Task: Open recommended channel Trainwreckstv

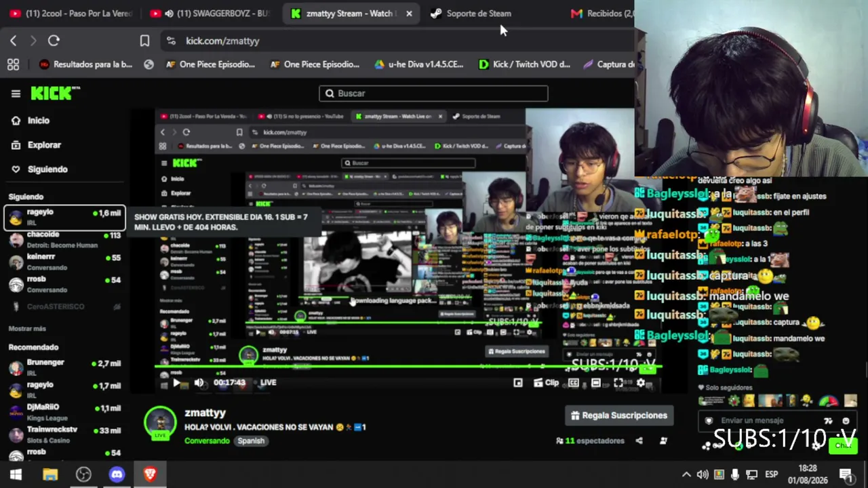Action: tap(65, 434)
